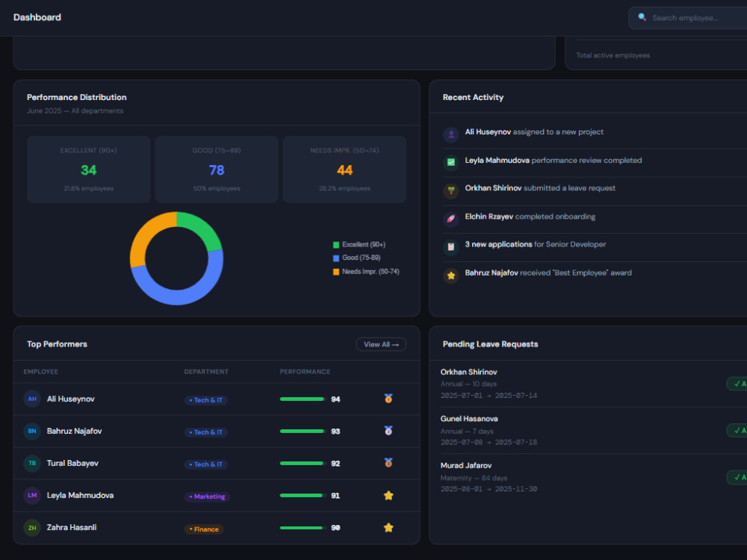Click the blue segment of the donut chart
The height and width of the screenshot is (560, 747).
(x=184, y=296)
